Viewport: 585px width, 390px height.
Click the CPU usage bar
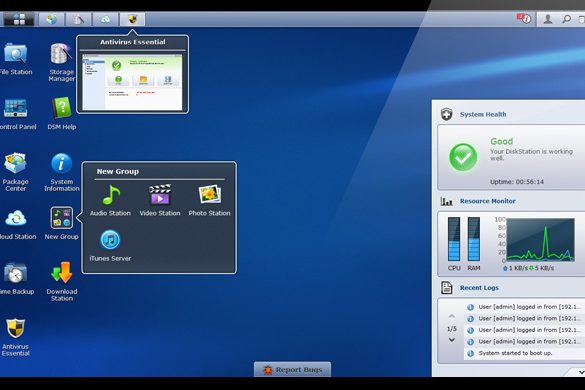454,239
